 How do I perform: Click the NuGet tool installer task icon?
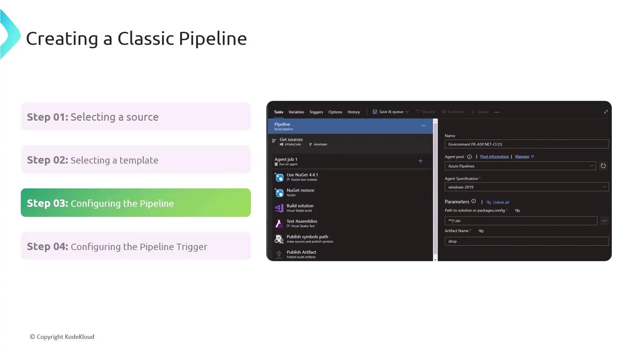(x=279, y=177)
